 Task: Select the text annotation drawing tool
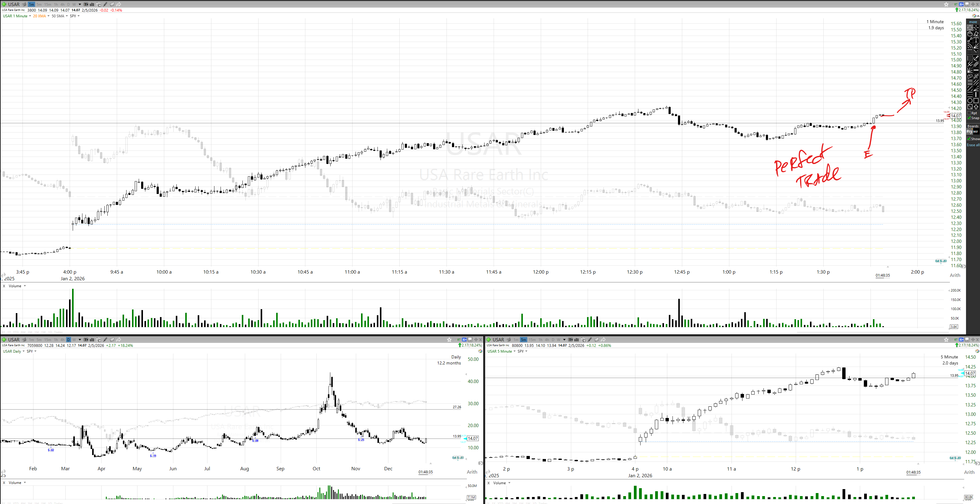[976, 40]
